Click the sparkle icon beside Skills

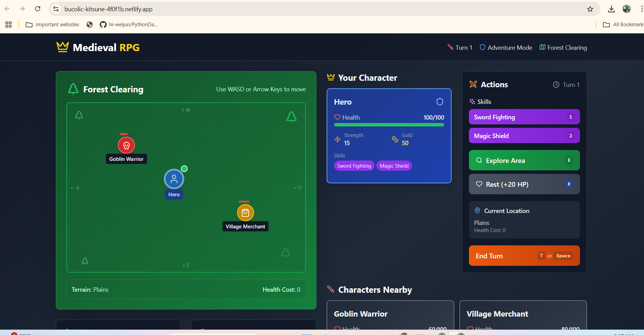(x=472, y=102)
